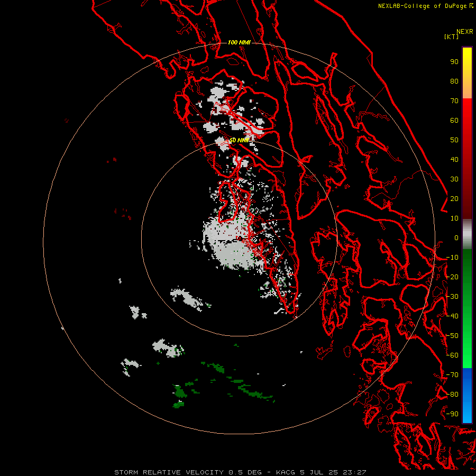Screen dimensions: 476x476
Task: Click the blue segment of the color bar
Action: click(x=467, y=395)
